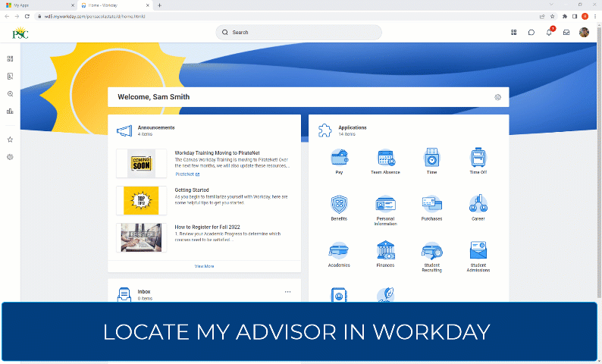Click the Applications puzzle piece icon
Screen dimensions: 602x364
click(x=325, y=130)
